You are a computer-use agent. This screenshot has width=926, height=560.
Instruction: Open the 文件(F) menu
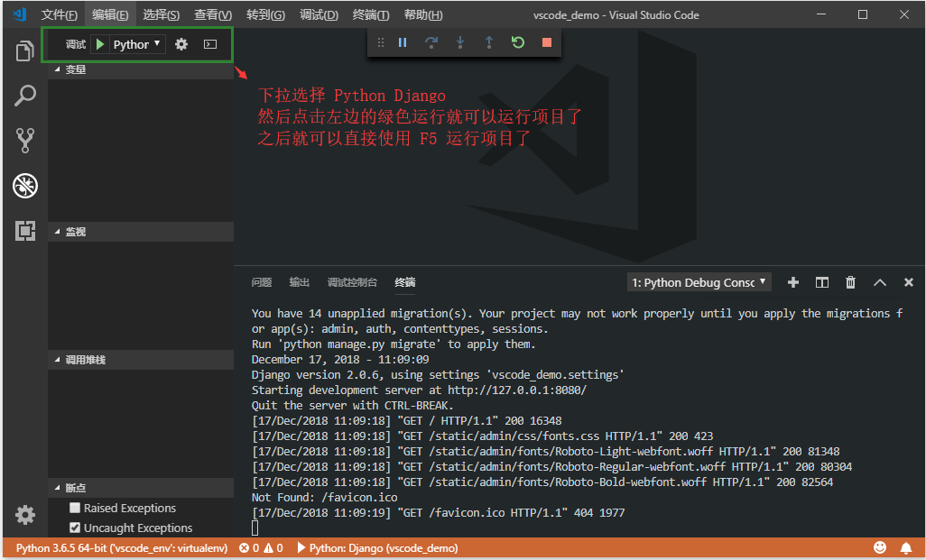pyautogui.click(x=59, y=14)
